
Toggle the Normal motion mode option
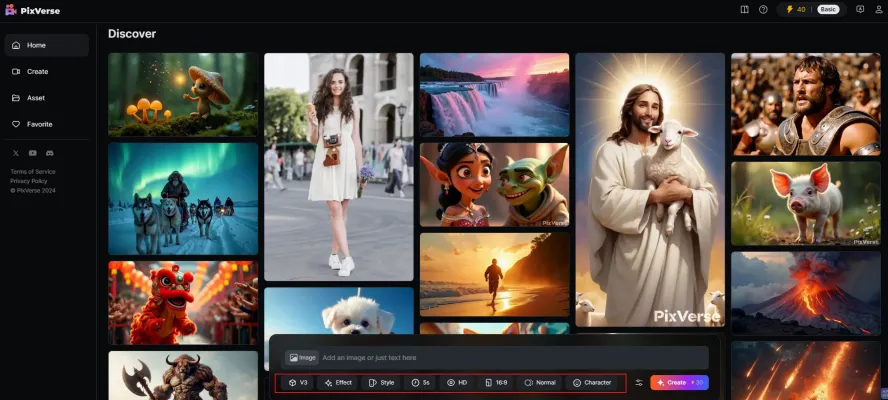[x=540, y=382]
